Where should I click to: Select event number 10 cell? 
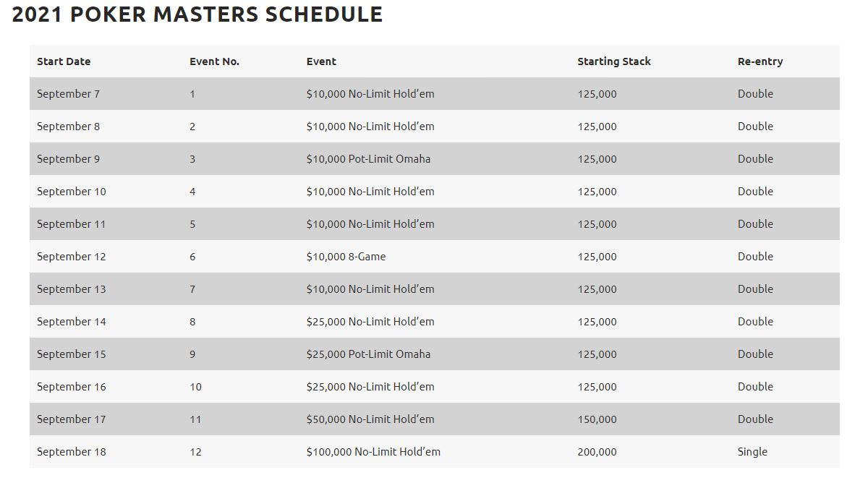point(195,387)
